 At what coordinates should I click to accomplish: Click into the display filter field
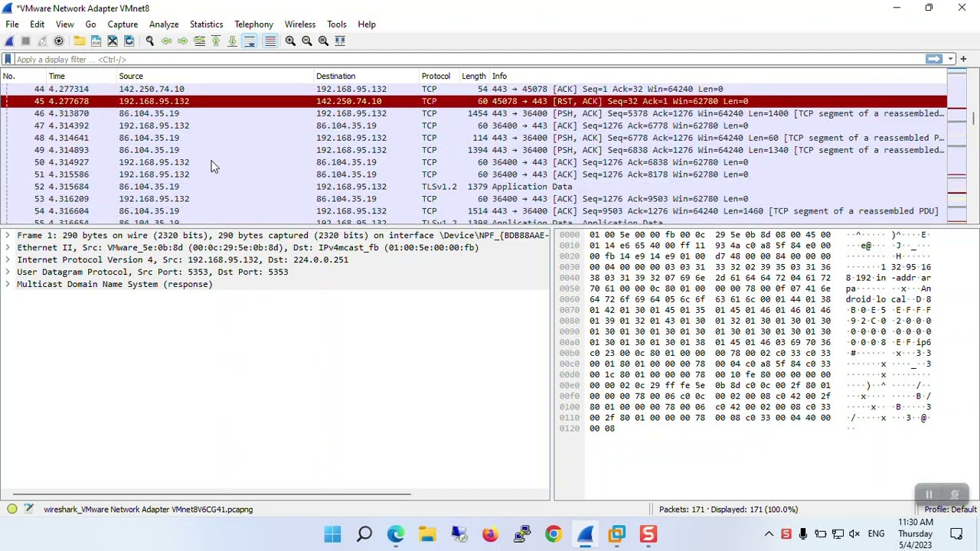pyautogui.click(x=467, y=59)
